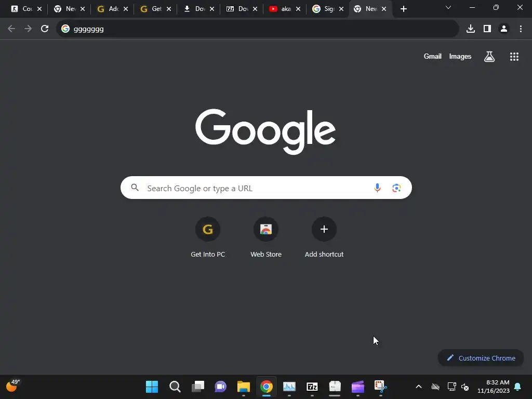Open File Explorer from taskbar
Image resolution: width=532 pixels, height=399 pixels.
[244, 387]
